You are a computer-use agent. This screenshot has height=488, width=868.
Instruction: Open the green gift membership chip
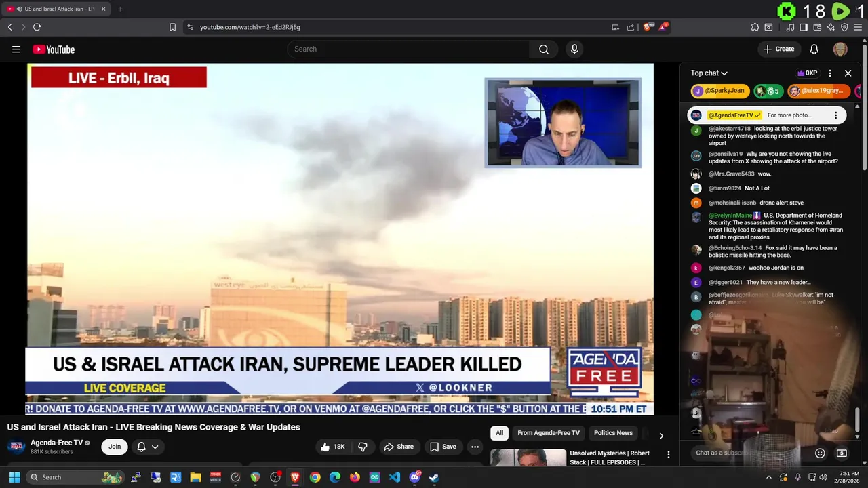pyautogui.click(x=769, y=91)
